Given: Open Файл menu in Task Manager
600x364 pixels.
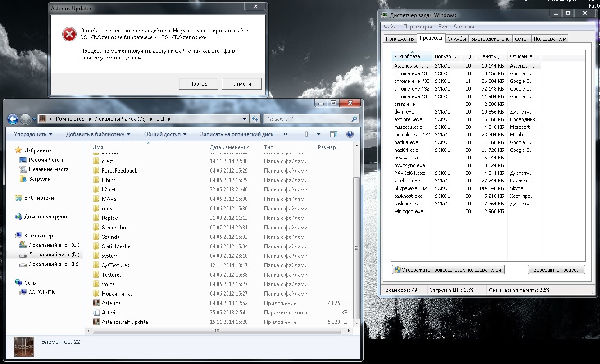Looking at the screenshot, I should 390,27.
